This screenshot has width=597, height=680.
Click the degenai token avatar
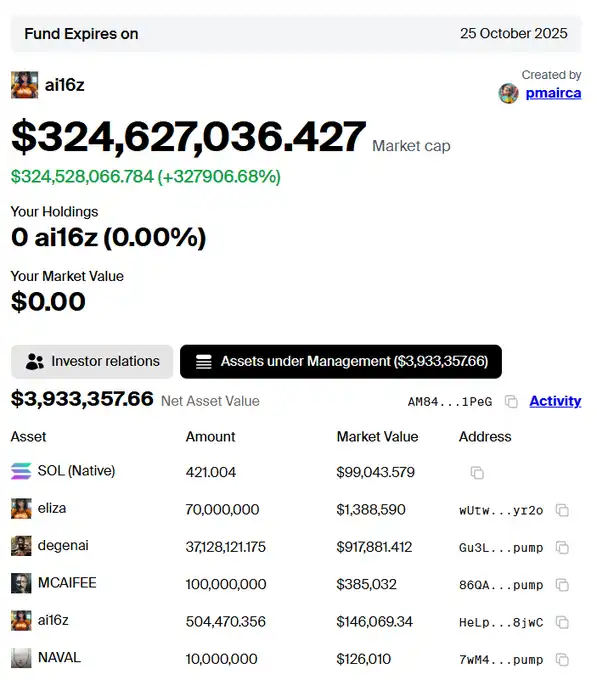pyautogui.click(x=21, y=546)
